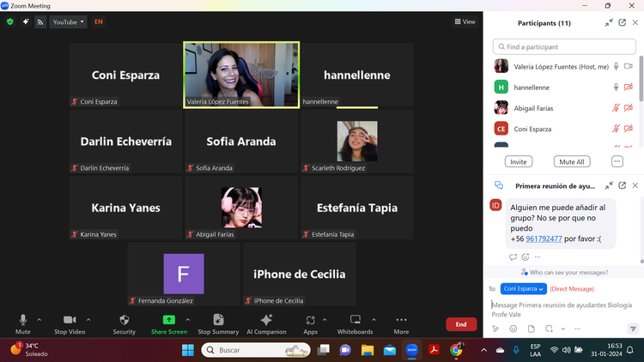
Task: Click the green Share Screen icon
Action: click(168, 320)
